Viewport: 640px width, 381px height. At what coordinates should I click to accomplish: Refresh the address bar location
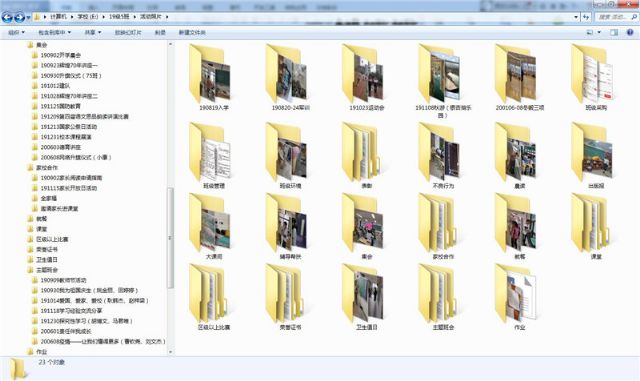(x=586, y=17)
